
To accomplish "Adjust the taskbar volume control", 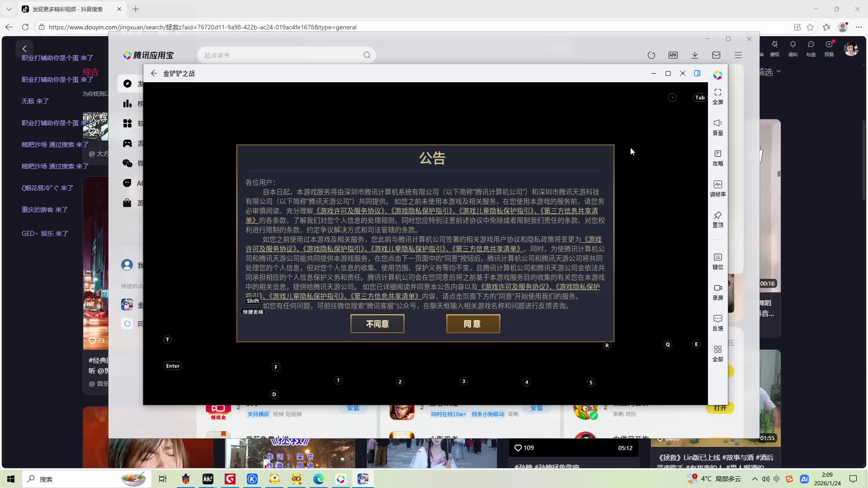I will [x=765, y=479].
